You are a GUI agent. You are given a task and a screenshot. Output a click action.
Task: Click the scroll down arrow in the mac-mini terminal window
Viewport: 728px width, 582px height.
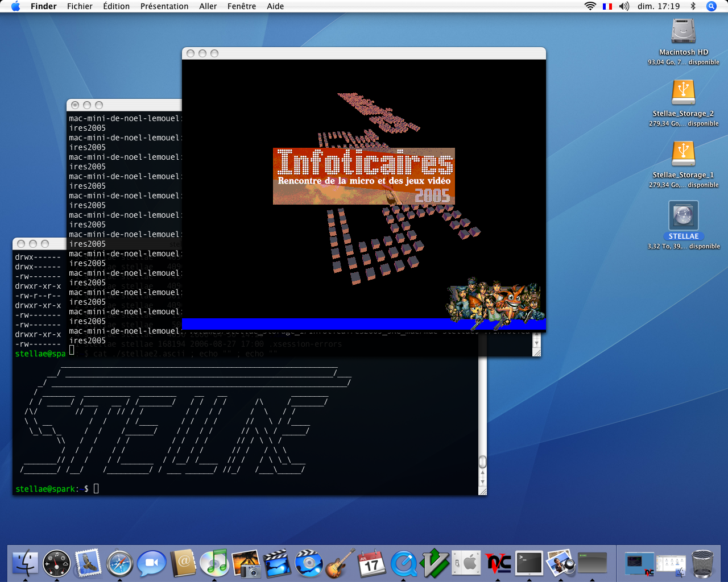(x=536, y=343)
